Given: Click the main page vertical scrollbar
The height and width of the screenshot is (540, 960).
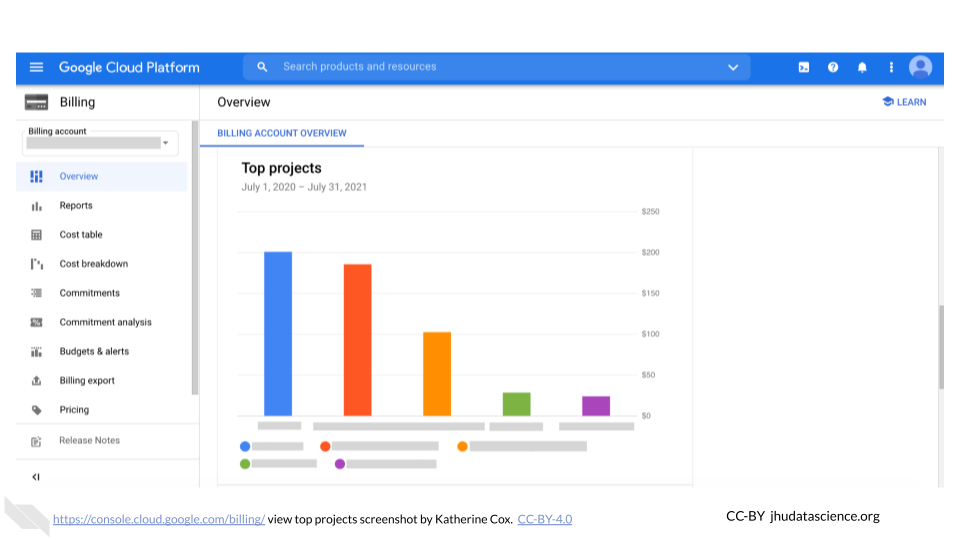Looking at the screenshot, I should pyautogui.click(x=942, y=346).
